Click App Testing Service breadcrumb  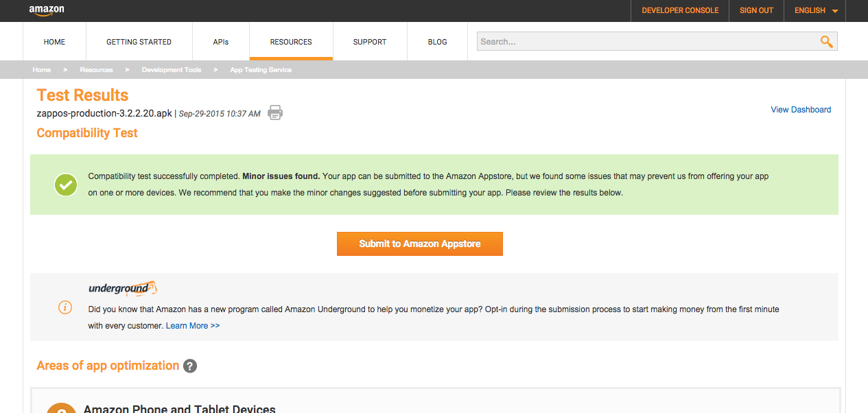tap(261, 70)
